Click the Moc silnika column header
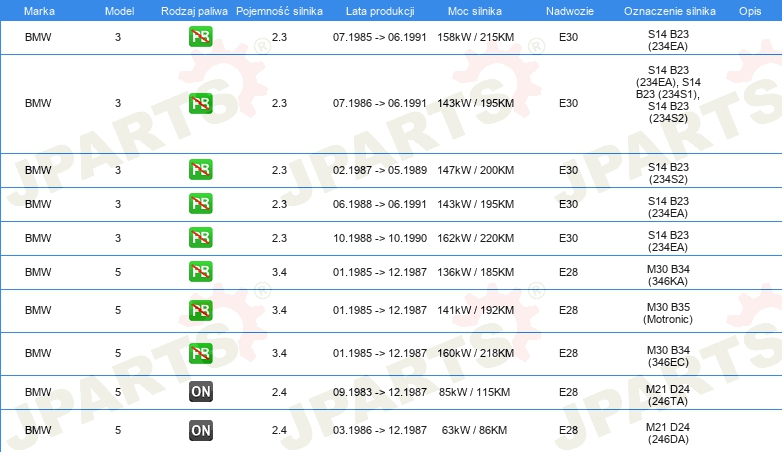Viewport: 782px width, 452px height. coord(475,11)
